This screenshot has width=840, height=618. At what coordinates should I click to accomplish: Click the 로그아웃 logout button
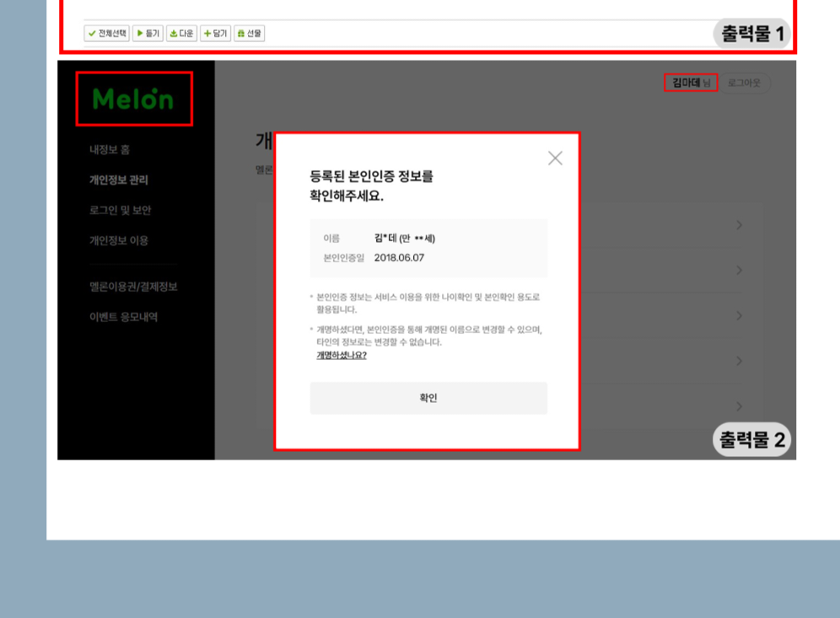point(744,83)
